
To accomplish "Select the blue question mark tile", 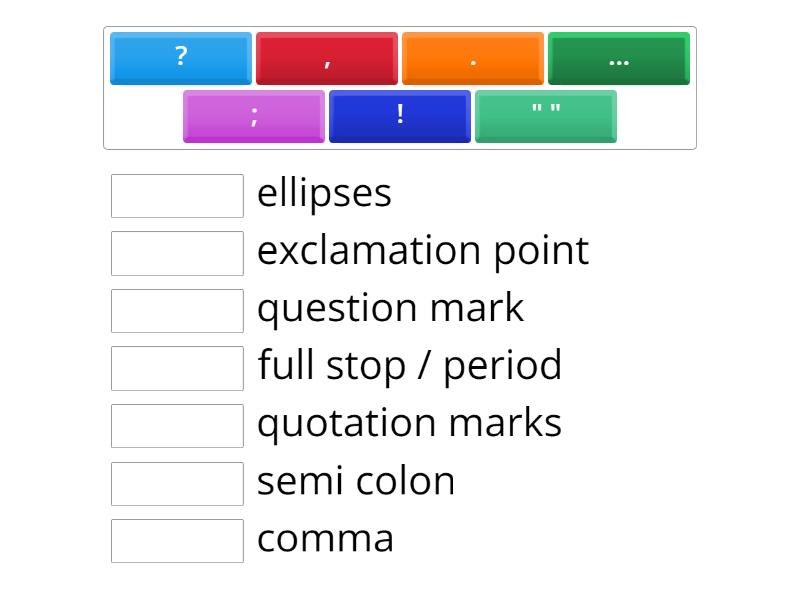I will 180,58.
